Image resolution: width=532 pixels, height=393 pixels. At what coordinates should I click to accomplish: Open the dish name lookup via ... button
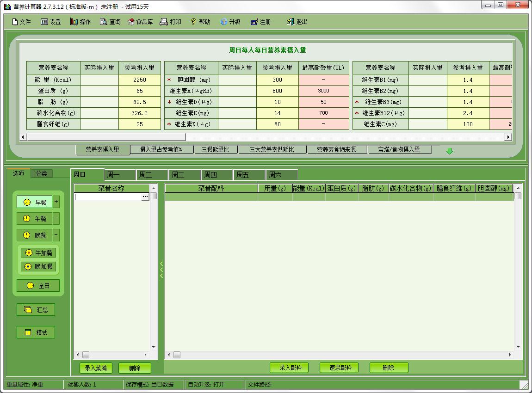[145, 196]
